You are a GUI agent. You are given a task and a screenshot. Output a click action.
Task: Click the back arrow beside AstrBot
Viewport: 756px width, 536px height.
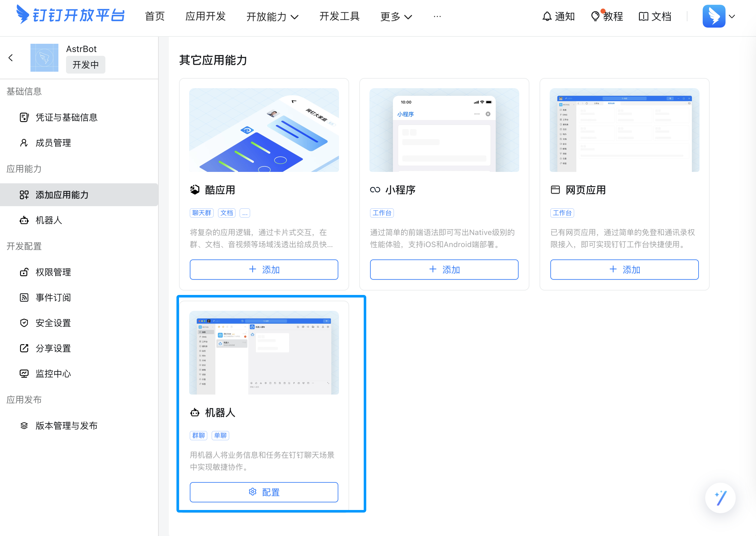10,58
